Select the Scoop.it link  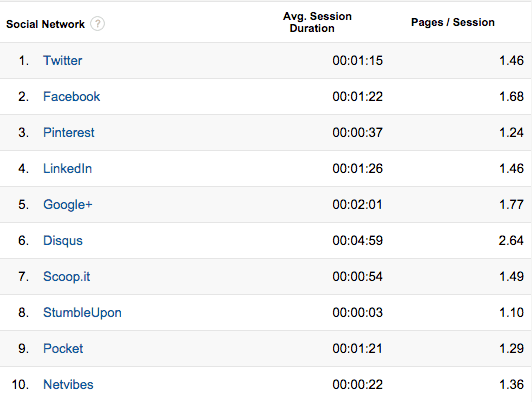66,276
